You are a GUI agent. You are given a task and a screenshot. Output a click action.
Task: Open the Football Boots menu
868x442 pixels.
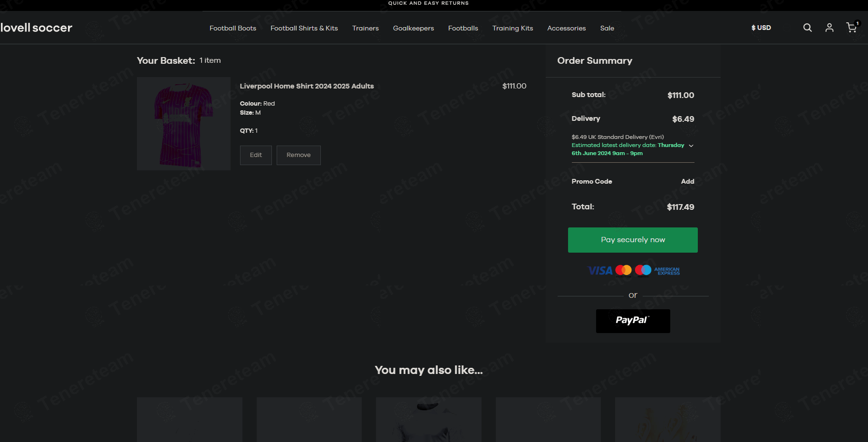(x=233, y=28)
